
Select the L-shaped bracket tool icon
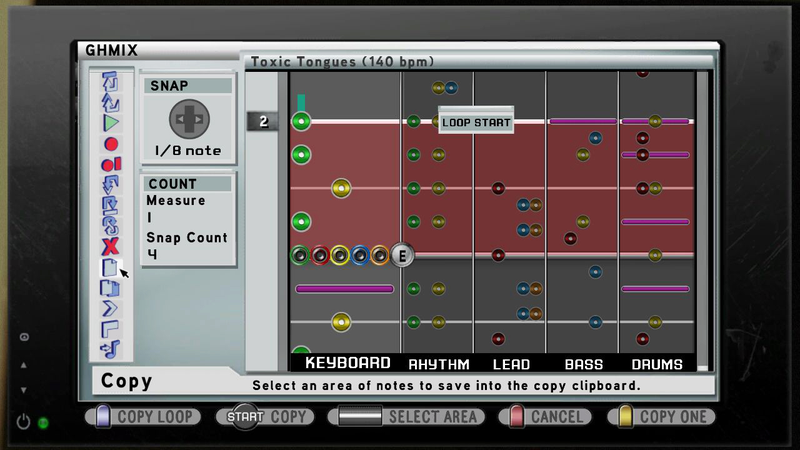[x=110, y=329]
